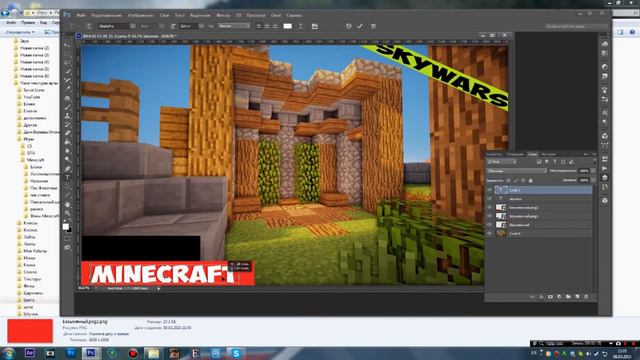
Task: Toggle the Character and Paragraph panels
Action: pos(315,26)
